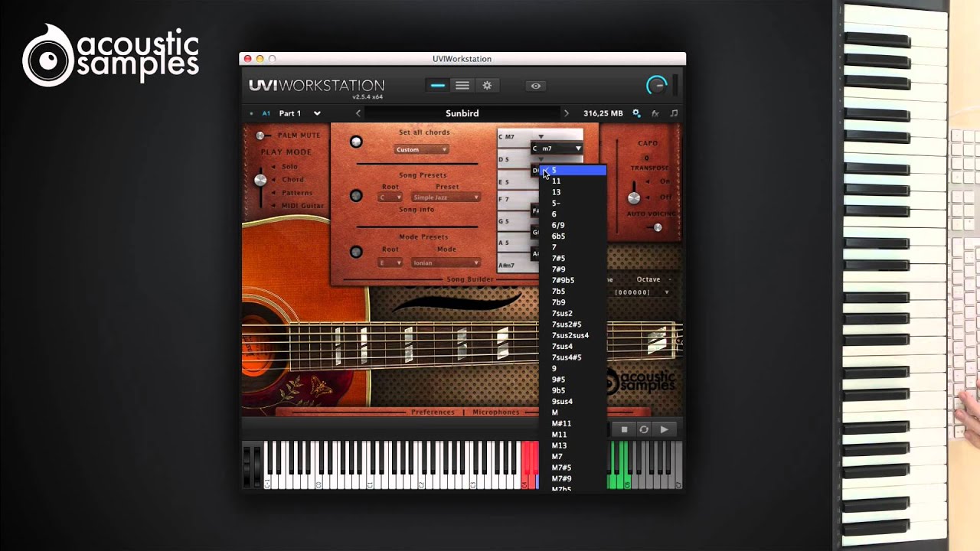The height and width of the screenshot is (551, 980).
Task: Click the Capo value 0
Action: [x=647, y=158]
